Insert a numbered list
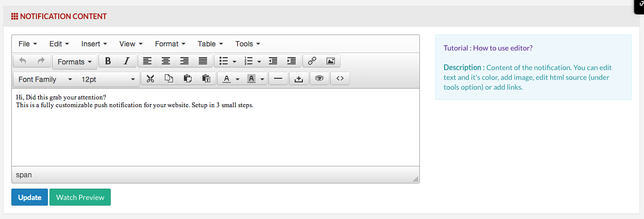 point(248,61)
